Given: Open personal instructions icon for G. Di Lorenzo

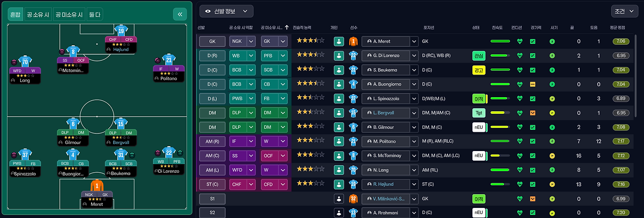Looking at the screenshot, I should tap(339, 55).
